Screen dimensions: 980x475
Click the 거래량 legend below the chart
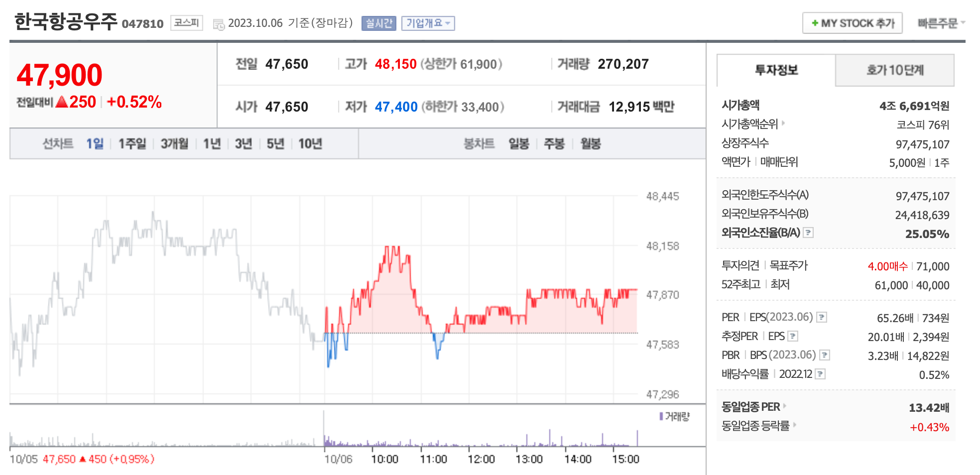674,416
